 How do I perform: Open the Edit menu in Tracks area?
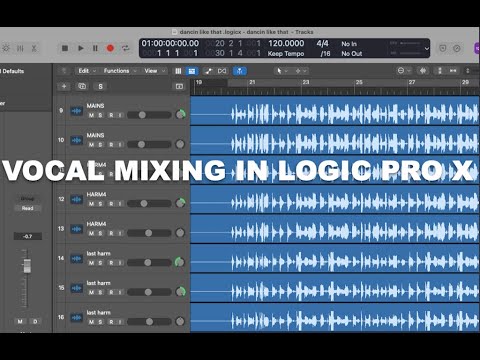[x=87, y=71]
